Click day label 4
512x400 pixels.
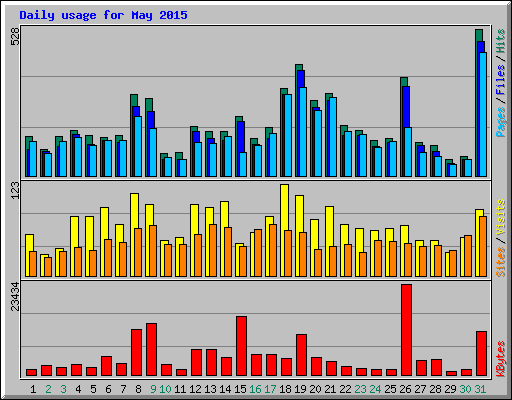tap(78, 389)
